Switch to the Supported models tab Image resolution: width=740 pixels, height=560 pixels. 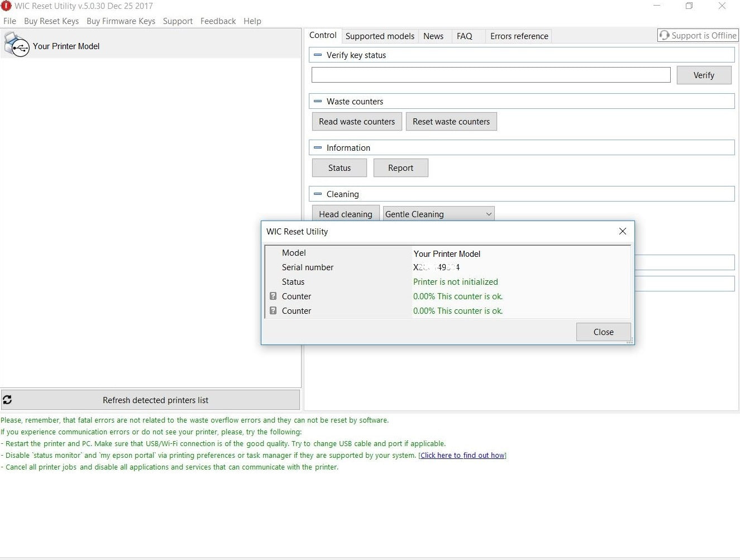[x=380, y=36]
